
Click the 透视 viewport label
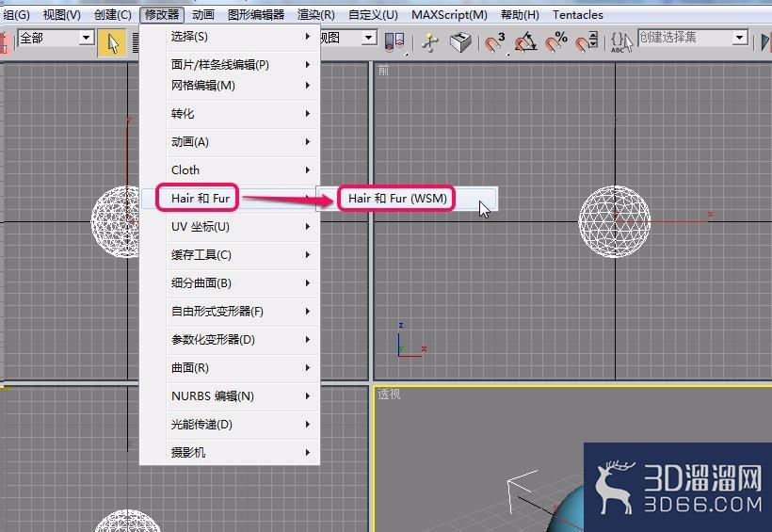389,395
